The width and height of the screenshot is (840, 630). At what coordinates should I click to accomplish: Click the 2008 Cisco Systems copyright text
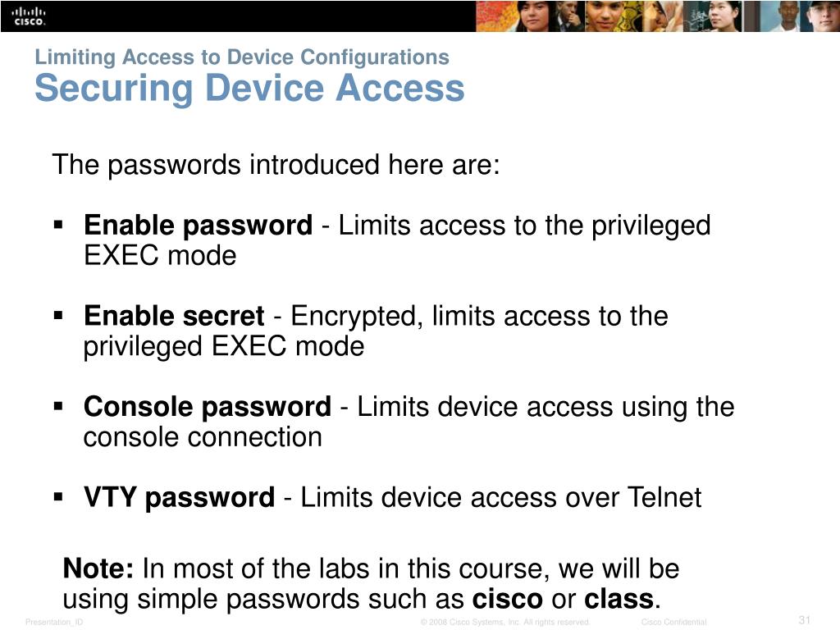504,622
